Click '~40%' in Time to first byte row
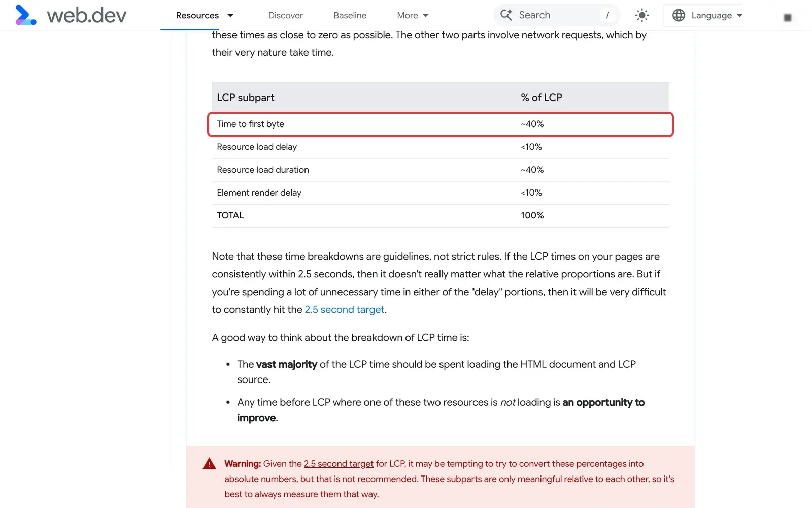The height and width of the screenshot is (508, 812). pyautogui.click(x=532, y=124)
